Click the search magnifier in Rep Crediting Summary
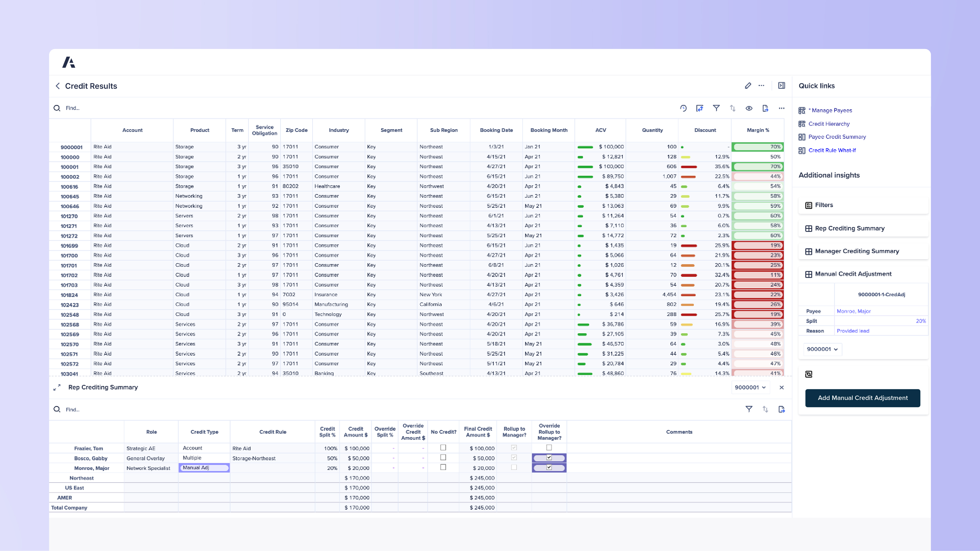Screen dimensions: 980x551 coord(57,410)
